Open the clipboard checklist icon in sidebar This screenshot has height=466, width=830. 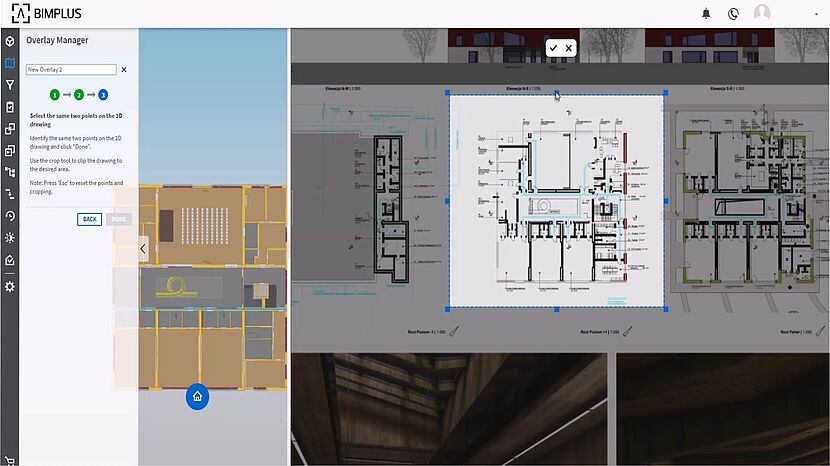[x=9, y=107]
